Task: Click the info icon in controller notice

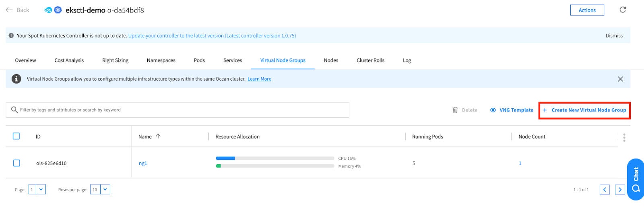Action: (11, 35)
